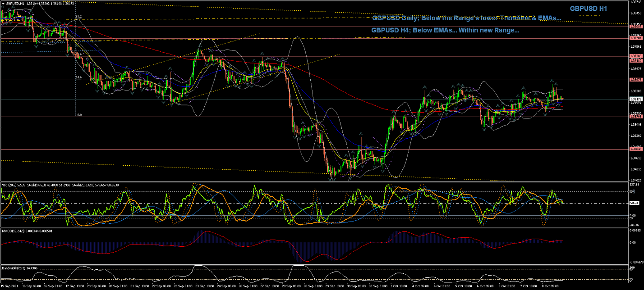Click the MACD(12,24,9) indicator label
644x290 pixels.
14,231
